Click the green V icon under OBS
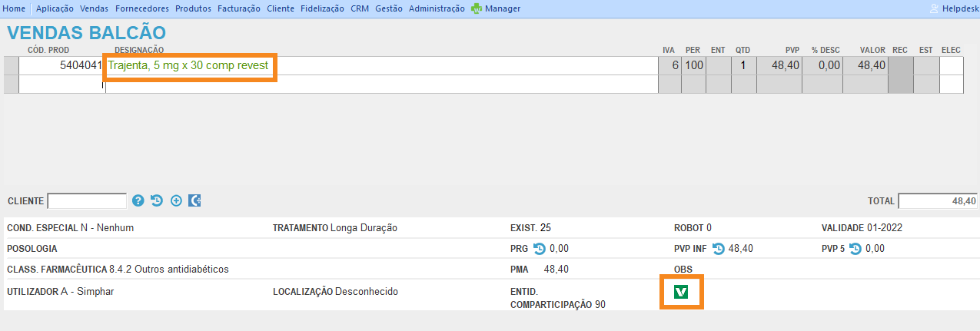Viewport: 980px width, 331px height. 680,292
